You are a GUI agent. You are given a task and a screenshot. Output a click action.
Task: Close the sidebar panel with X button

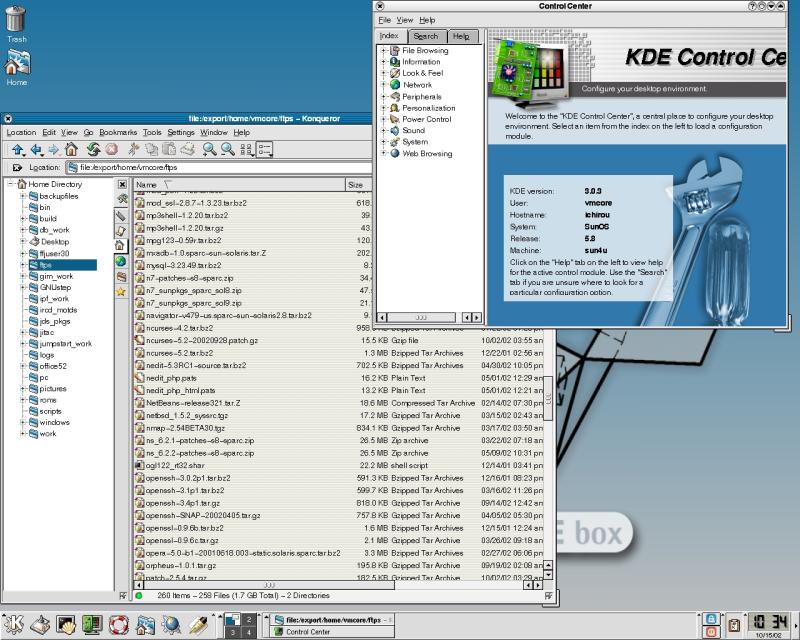tap(121, 185)
